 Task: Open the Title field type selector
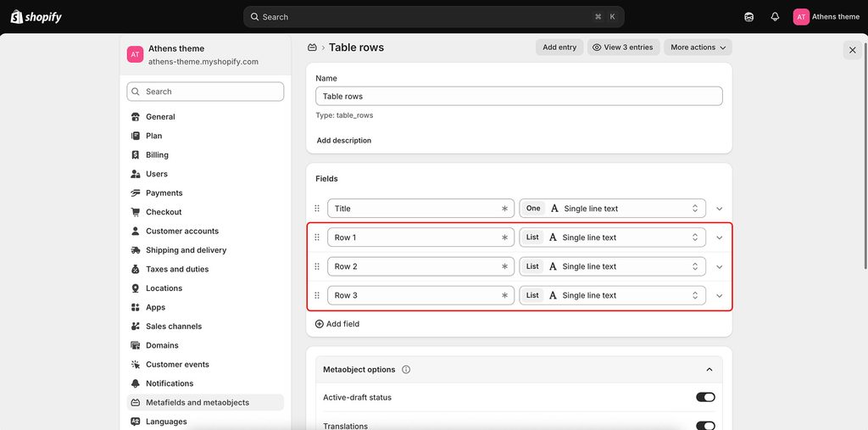click(x=612, y=209)
